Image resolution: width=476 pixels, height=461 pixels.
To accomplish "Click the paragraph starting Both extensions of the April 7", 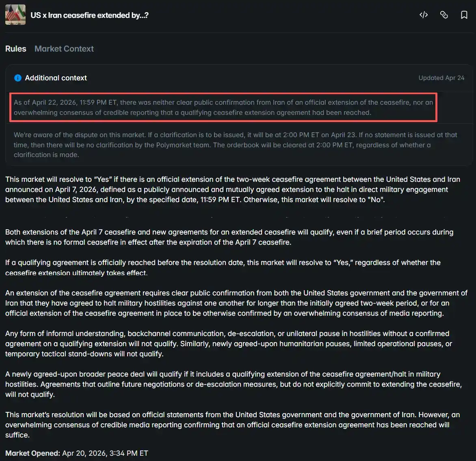I will point(229,237).
